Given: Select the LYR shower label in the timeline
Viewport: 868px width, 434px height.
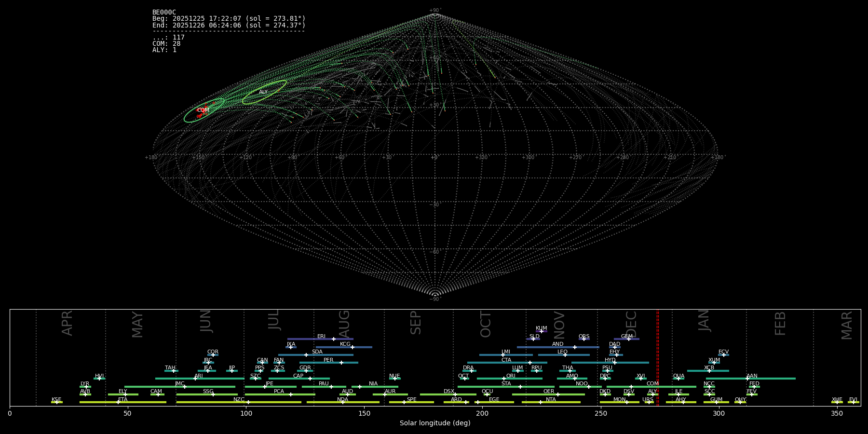Looking at the screenshot, I should coord(85,384).
